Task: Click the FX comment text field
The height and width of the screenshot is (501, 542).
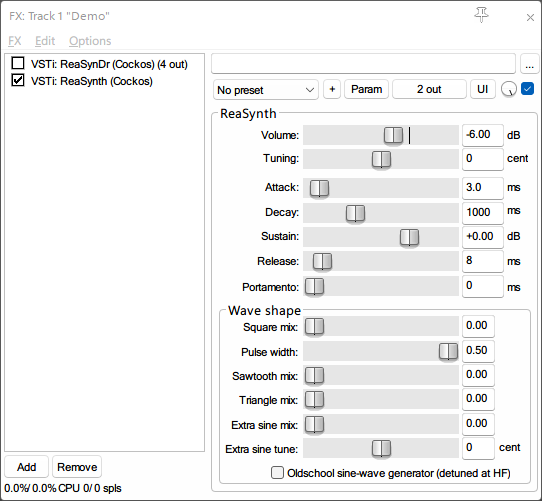Action: click(363, 64)
